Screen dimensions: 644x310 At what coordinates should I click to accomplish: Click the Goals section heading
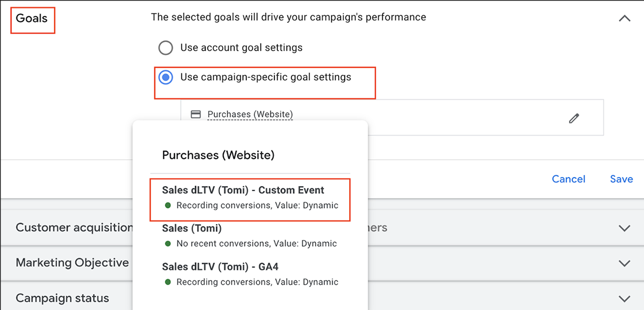(32, 19)
